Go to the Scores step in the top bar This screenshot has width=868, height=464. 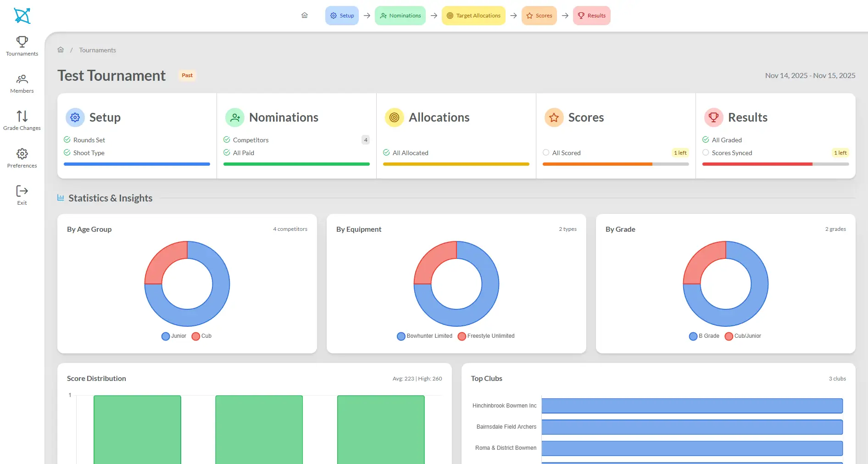click(539, 16)
